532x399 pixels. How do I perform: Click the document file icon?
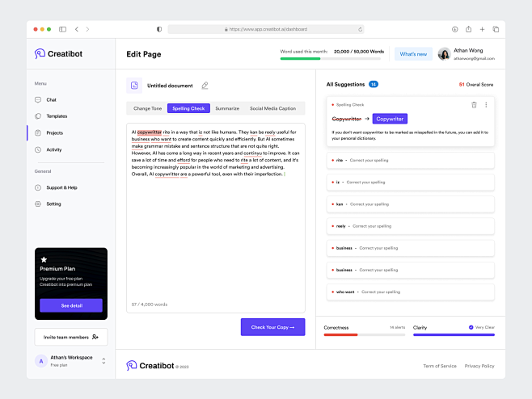click(134, 86)
